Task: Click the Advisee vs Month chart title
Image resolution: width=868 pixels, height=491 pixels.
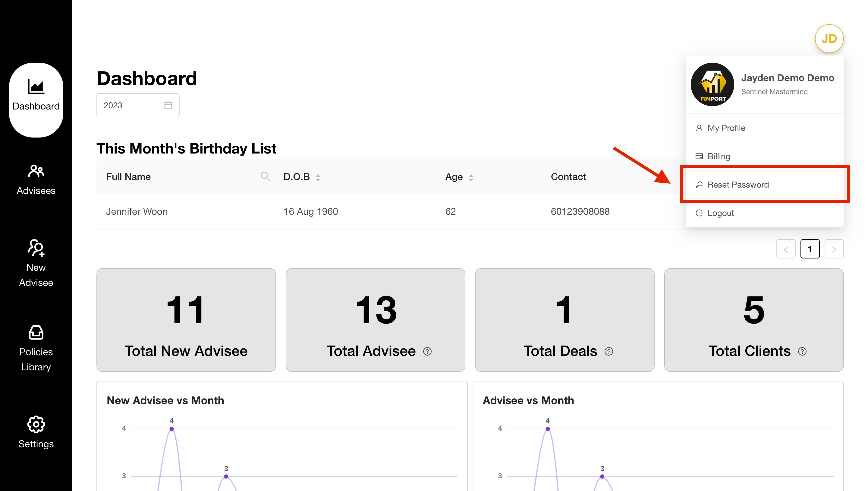Action: pyautogui.click(x=528, y=400)
